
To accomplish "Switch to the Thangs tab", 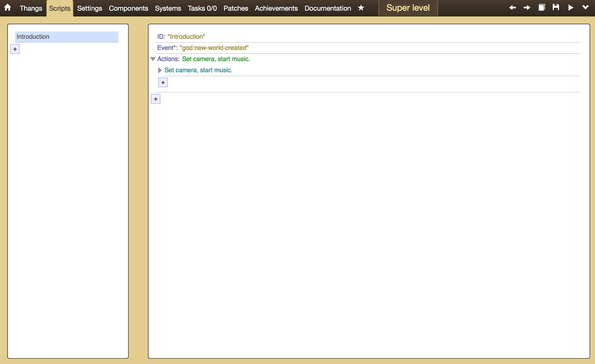I will 31,8.
